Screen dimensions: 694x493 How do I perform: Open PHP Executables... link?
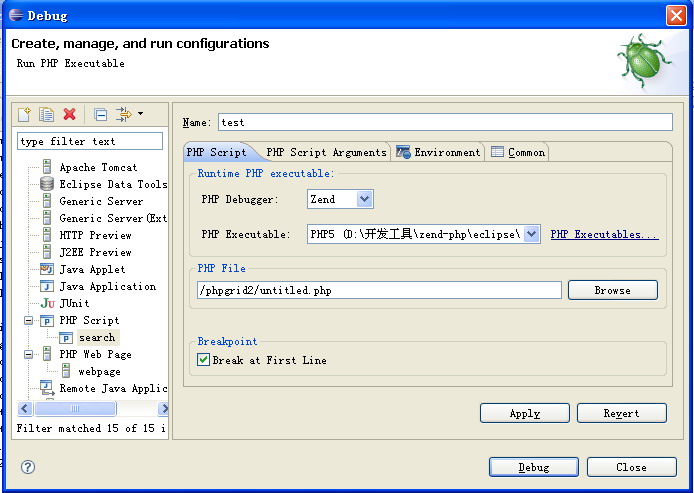pos(605,234)
